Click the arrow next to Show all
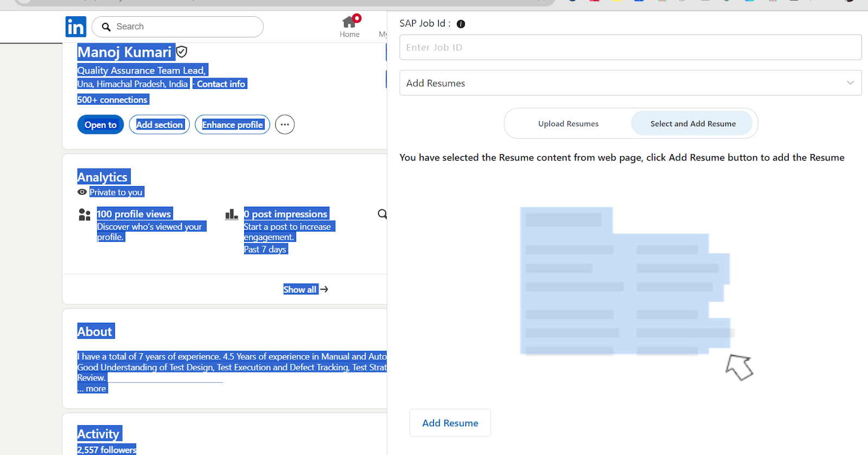The height and width of the screenshot is (455, 868). [x=324, y=290]
